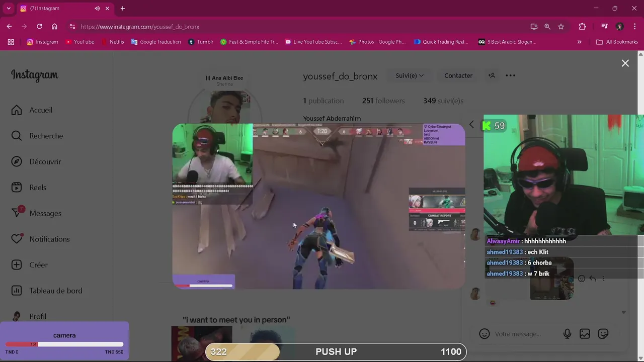Click the add similar accounts icon

pos(492,75)
